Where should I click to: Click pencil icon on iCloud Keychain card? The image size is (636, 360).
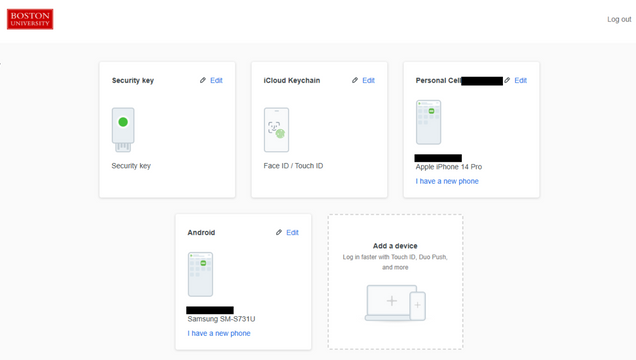355,80
